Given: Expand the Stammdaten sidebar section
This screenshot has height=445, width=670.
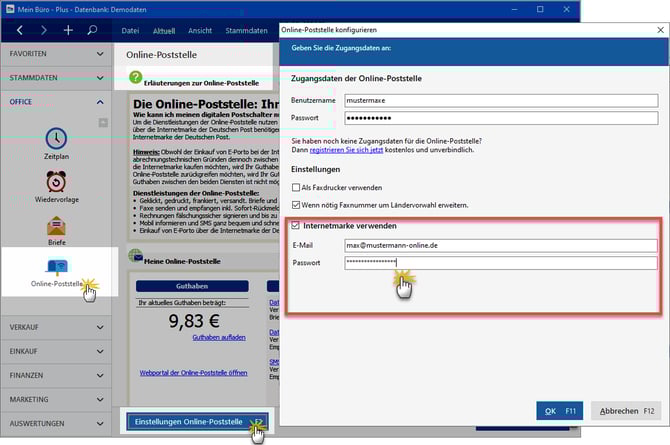Looking at the screenshot, I should [56, 78].
